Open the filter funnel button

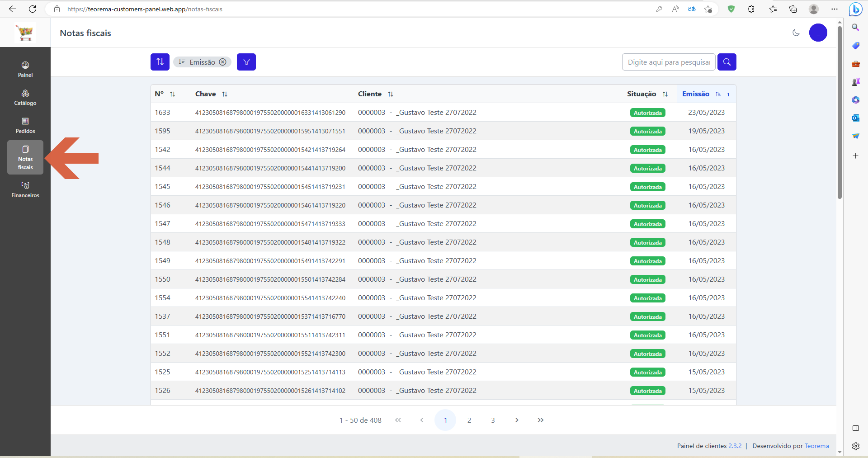[x=246, y=62]
